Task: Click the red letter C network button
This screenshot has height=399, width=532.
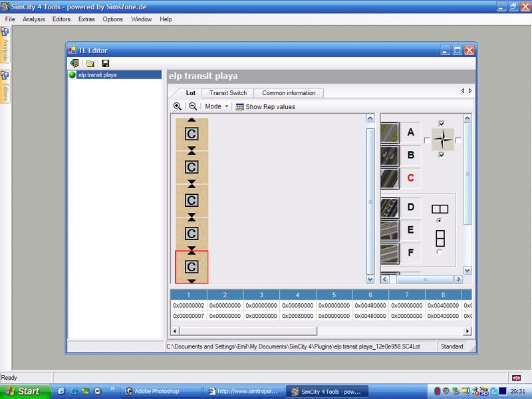Action: click(x=410, y=178)
